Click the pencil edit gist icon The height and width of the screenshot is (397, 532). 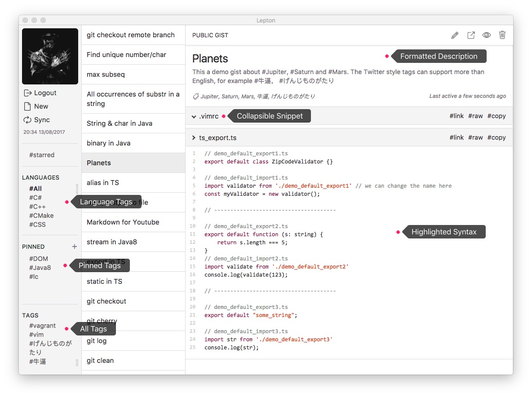tap(455, 35)
